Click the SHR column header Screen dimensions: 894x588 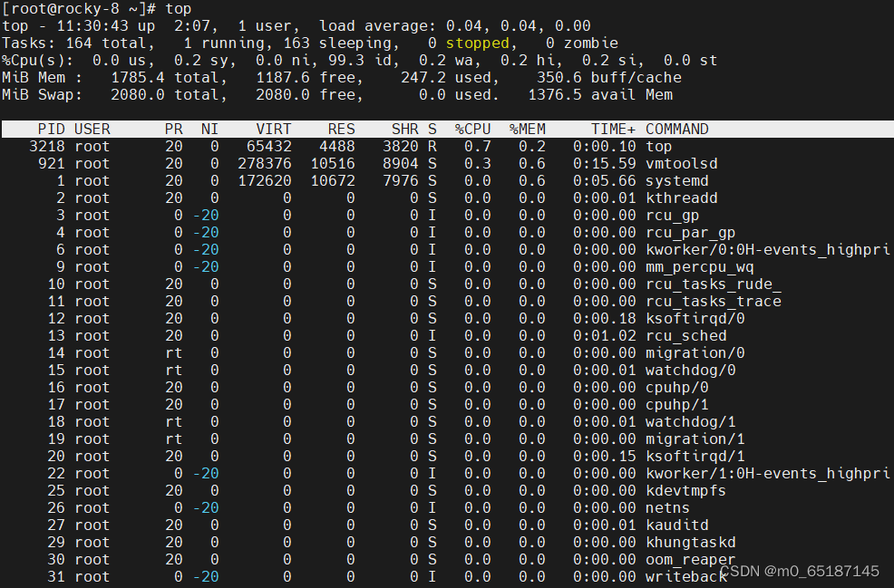click(404, 129)
